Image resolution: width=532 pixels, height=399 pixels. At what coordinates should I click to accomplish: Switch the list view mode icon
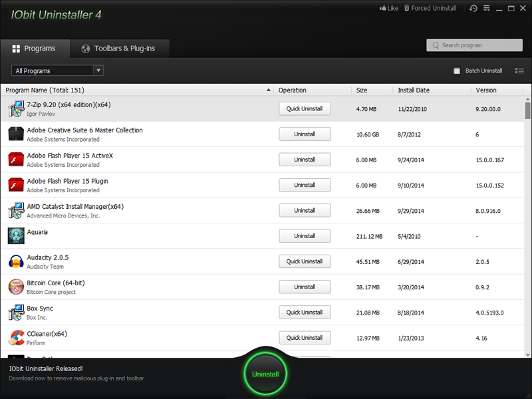[x=519, y=70]
